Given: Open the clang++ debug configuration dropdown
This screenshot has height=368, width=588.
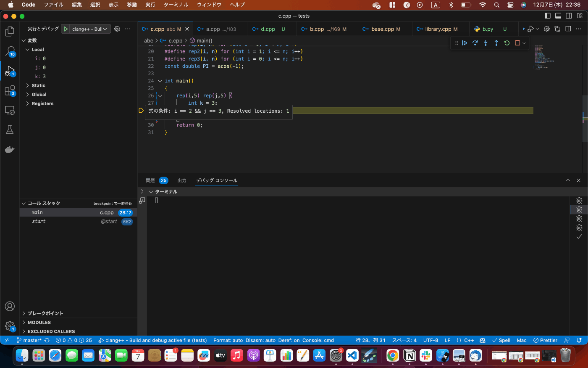Looking at the screenshot, I should (x=89, y=29).
